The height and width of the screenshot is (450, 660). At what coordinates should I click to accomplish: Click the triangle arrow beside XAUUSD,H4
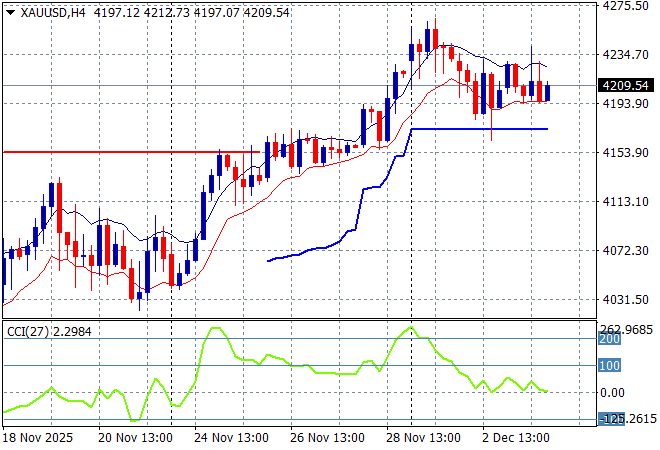pyautogui.click(x=10, y=11)
